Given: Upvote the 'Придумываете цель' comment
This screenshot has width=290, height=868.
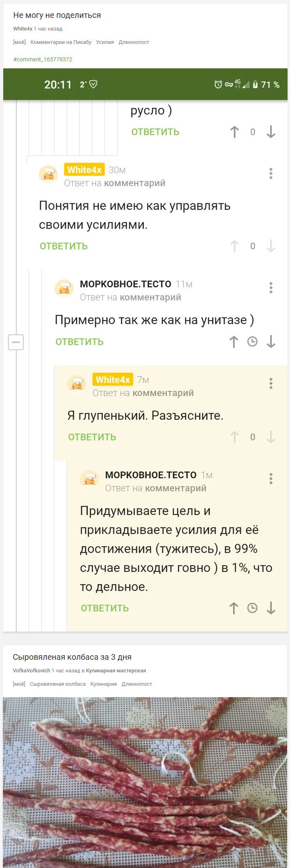Looking at the screenshot, I should [234, 608].
